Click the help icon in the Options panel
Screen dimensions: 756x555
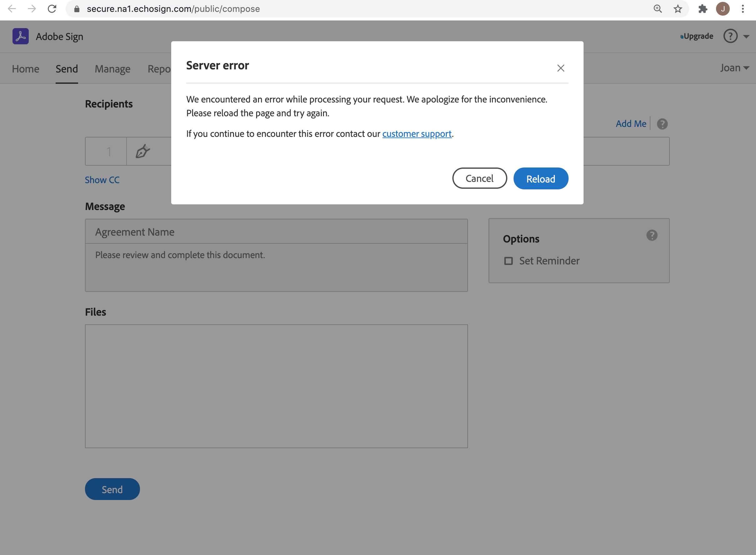652,236
